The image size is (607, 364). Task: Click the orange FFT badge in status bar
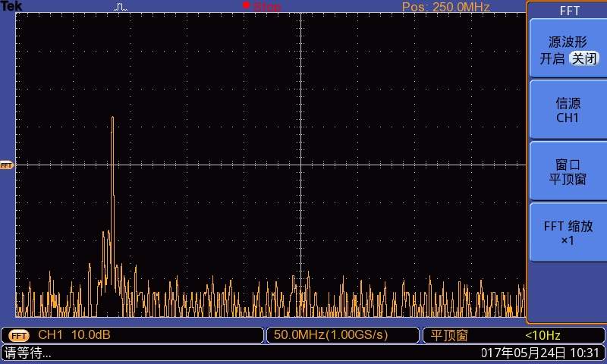(18, 335)
